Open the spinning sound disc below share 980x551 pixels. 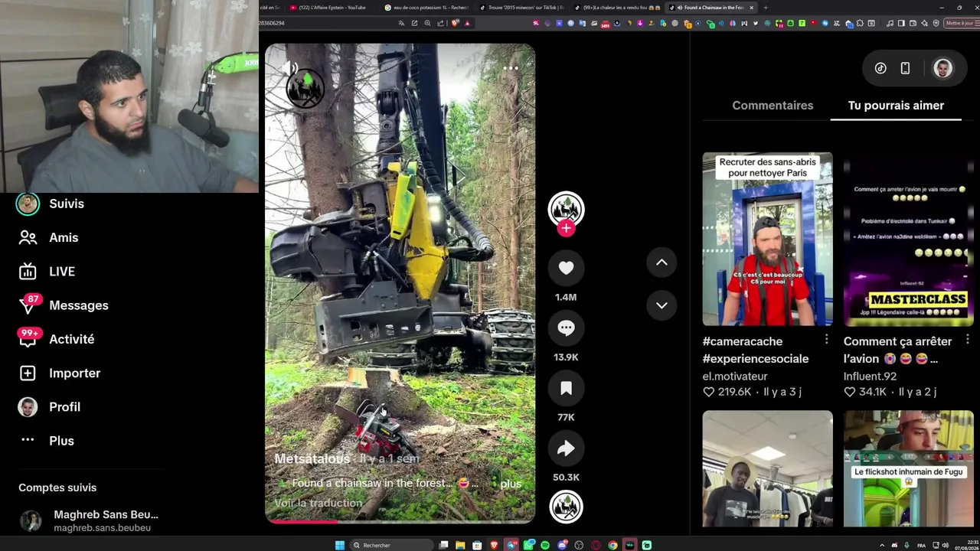(566, 507)
